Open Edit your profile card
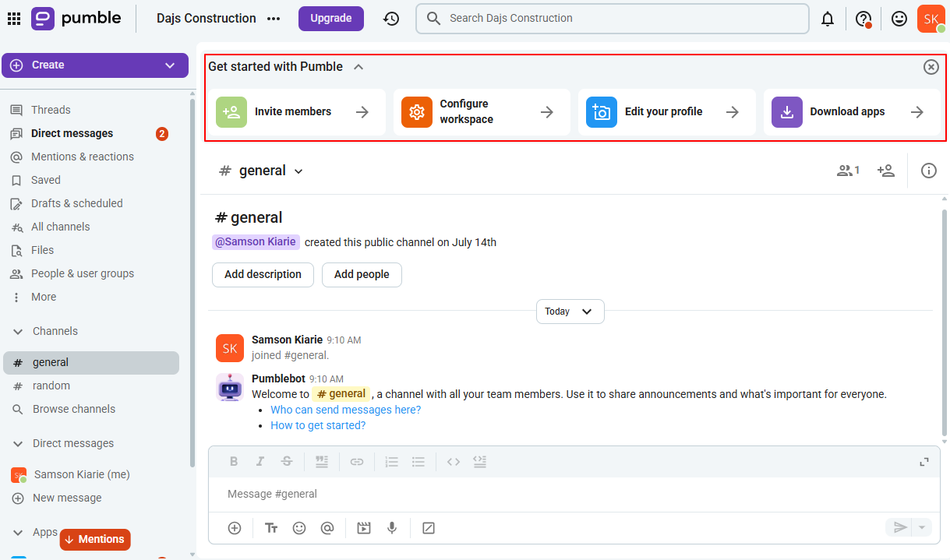The height and width of the screenshot is (560, 950). click(667, 112)
